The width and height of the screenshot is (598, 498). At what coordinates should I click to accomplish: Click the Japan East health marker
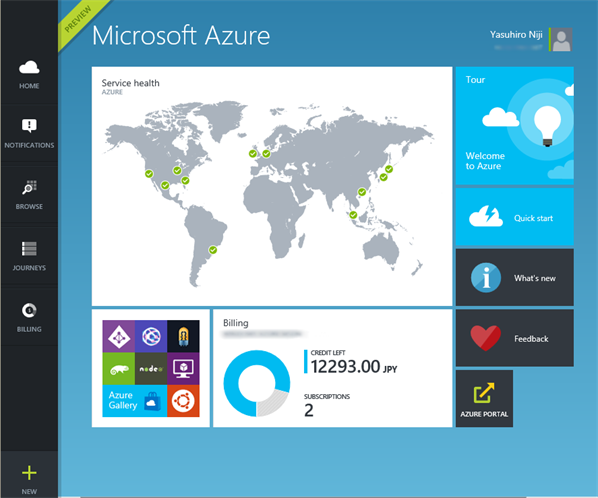389,169
